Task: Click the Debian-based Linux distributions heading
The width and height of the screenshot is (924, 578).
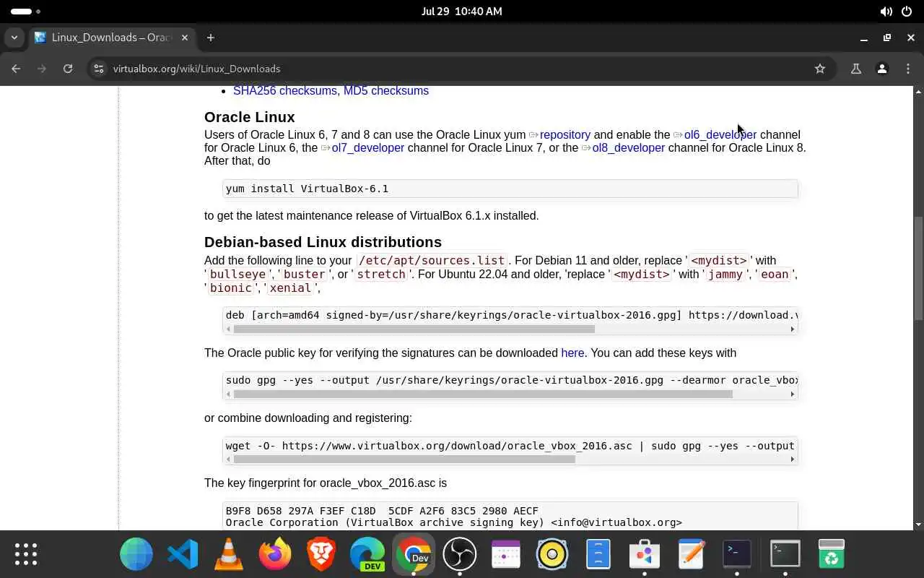Action: pyautogui.click(x=323, y=242)
